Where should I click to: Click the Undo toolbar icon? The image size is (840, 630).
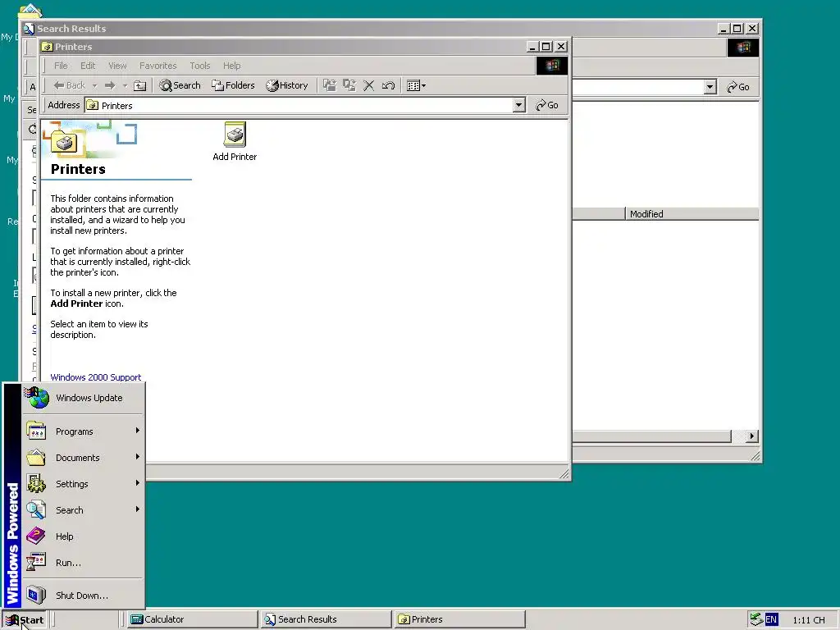pos(388,85)
